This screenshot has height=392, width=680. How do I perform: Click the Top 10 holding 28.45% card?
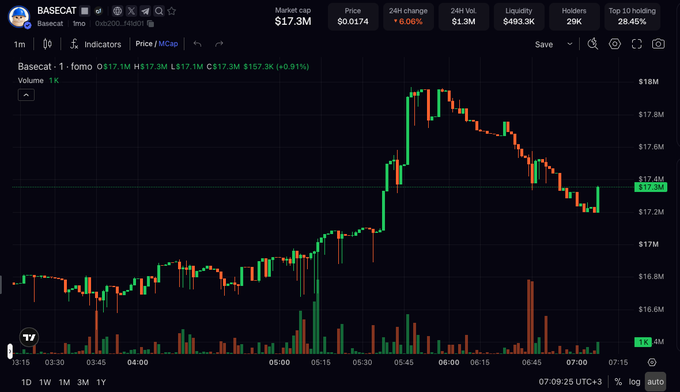click(x=632, y=16)
